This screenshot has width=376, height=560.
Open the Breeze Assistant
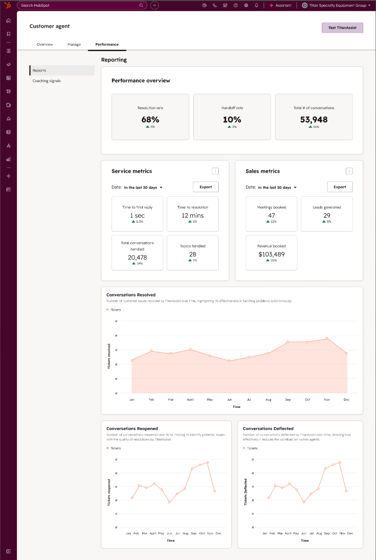(280, 5)
